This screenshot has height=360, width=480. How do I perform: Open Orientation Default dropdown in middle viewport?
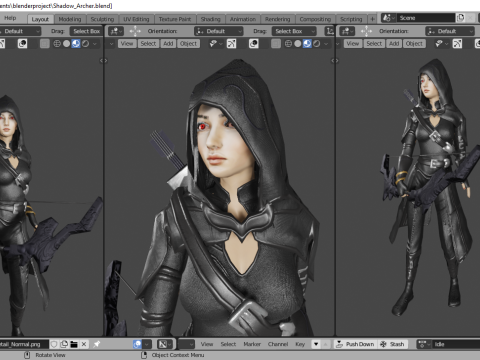tap(219, 31)
